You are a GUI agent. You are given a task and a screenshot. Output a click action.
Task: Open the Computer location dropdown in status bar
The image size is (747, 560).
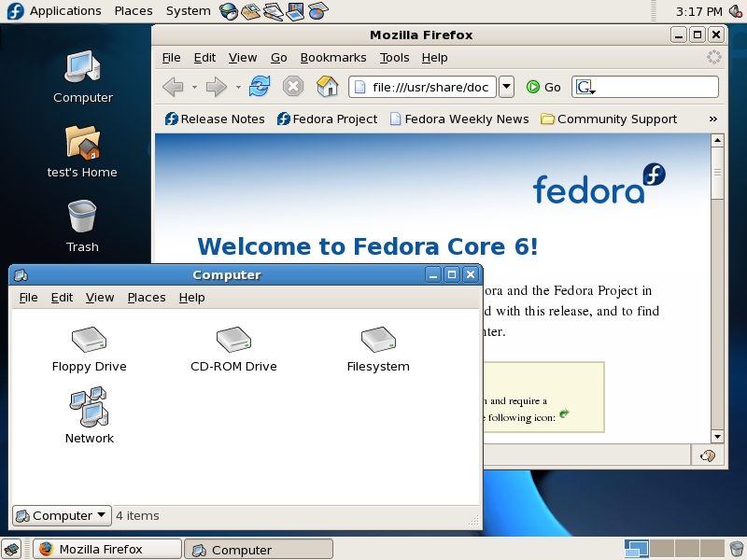point(62,515)
